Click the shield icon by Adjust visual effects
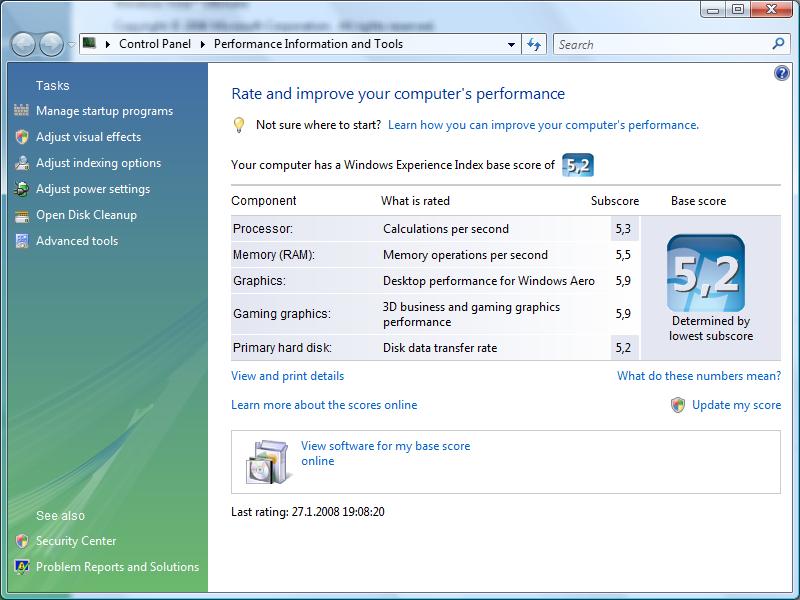The height and width of the screenshot is (600, 800). (x=21, y=137)
